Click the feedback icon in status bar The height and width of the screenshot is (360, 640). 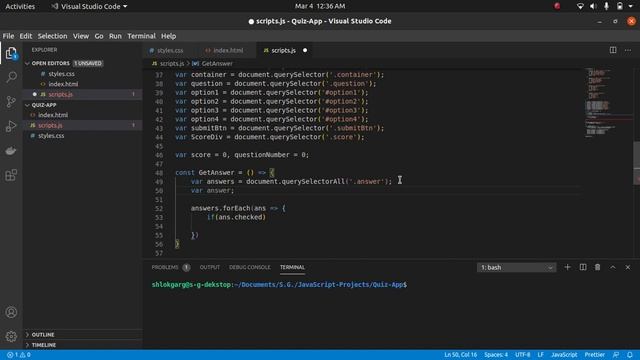[616, 355]
